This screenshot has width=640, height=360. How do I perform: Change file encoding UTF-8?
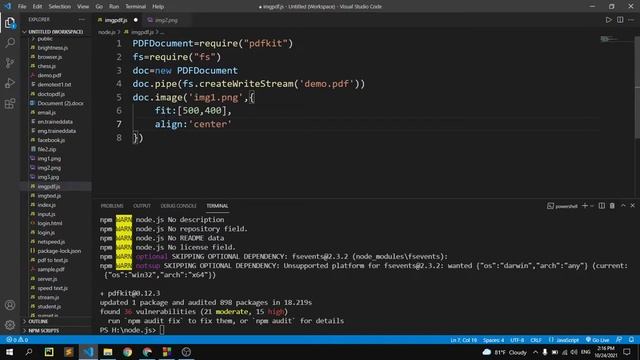(517, 340)
